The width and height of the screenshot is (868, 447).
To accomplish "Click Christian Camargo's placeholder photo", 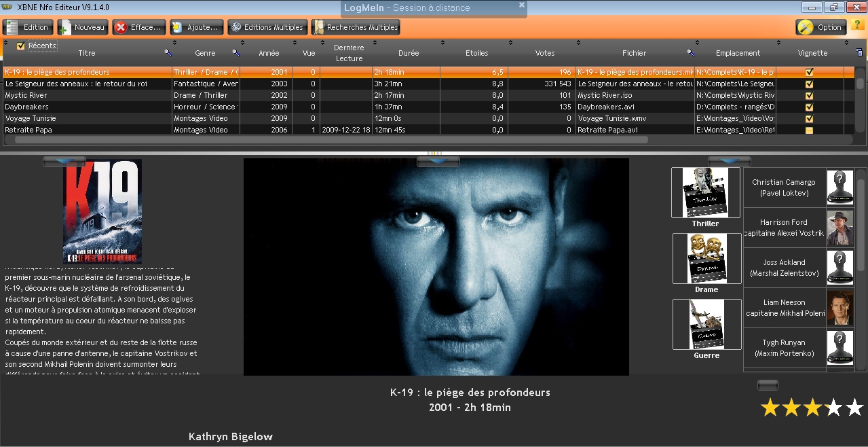I will (x=840, y=187).
